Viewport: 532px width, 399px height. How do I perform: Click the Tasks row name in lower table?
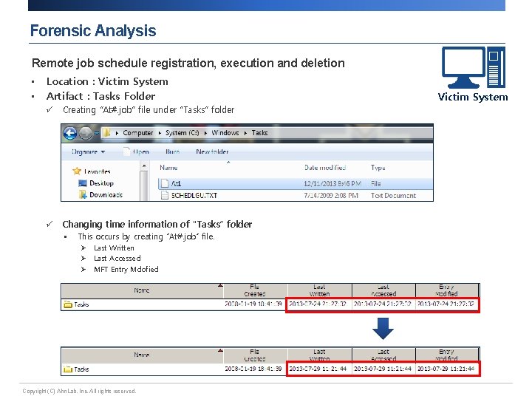81,369
